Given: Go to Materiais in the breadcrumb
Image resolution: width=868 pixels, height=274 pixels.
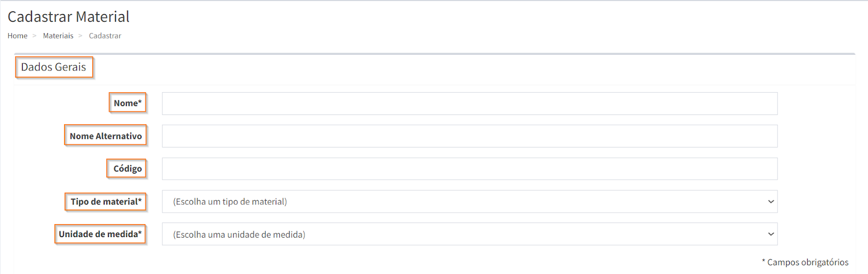Looking at the screenshot, I should click(58, 36).
